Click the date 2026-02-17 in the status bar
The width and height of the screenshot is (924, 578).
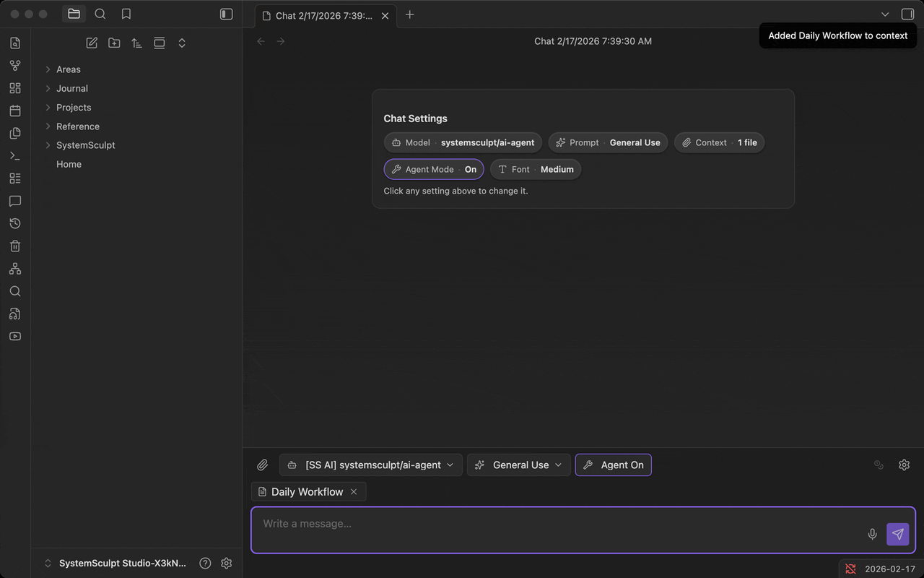(890, 569)
